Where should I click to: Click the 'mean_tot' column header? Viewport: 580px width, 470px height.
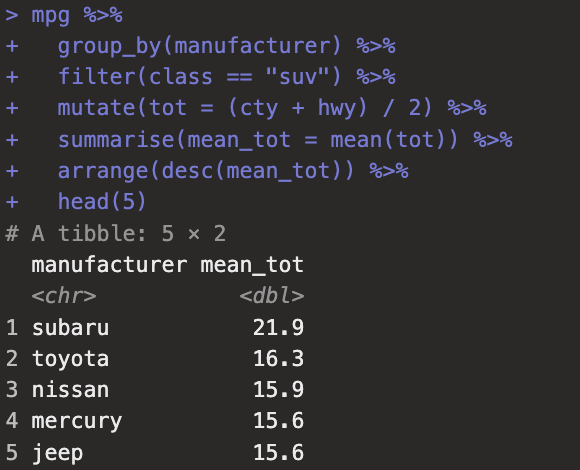pyautogui.click(x=252, y=266)
